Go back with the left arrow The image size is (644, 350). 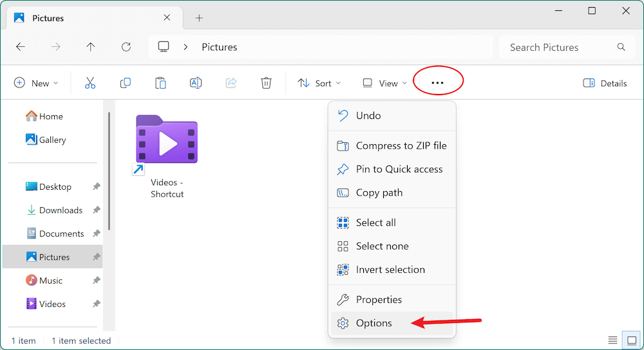tap(21, 47)
